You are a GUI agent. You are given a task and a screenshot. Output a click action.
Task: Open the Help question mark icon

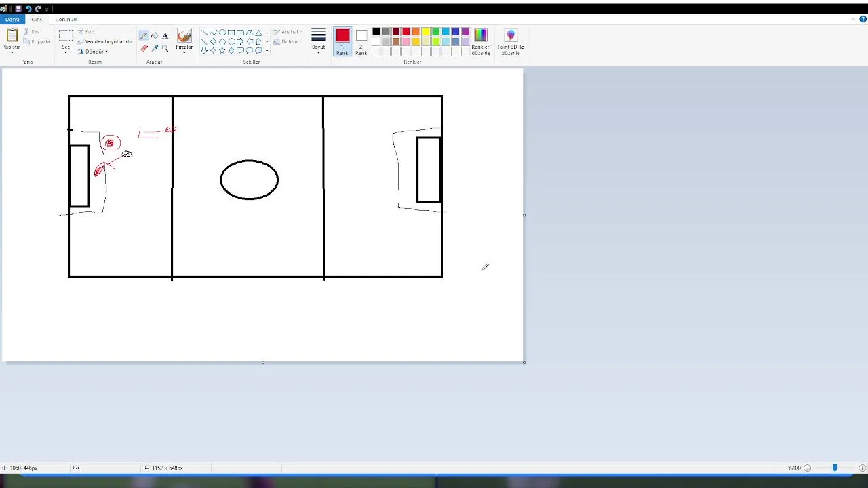[863, 19]
